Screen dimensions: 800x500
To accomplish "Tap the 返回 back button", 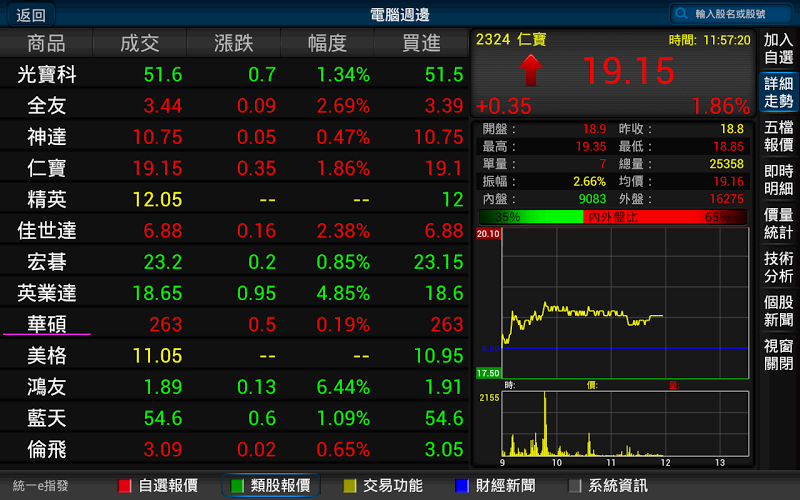I will click(31, 15).
